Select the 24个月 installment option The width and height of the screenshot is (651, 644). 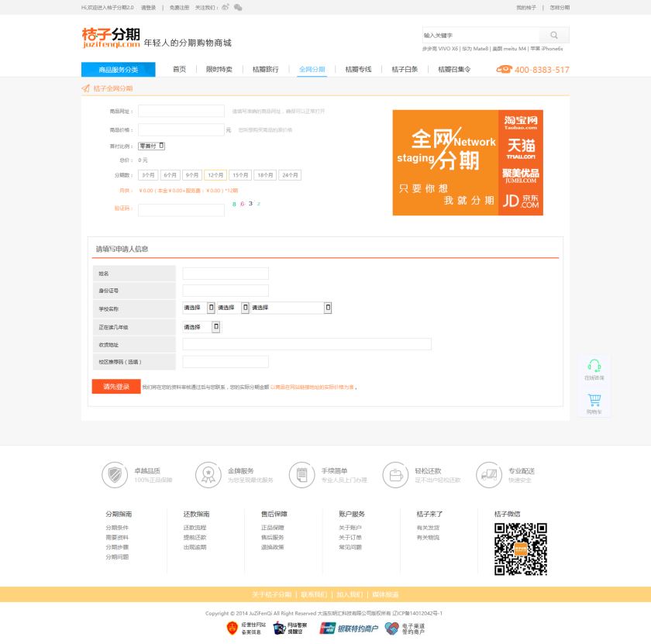pyautogui.click(x=290, y=175)
